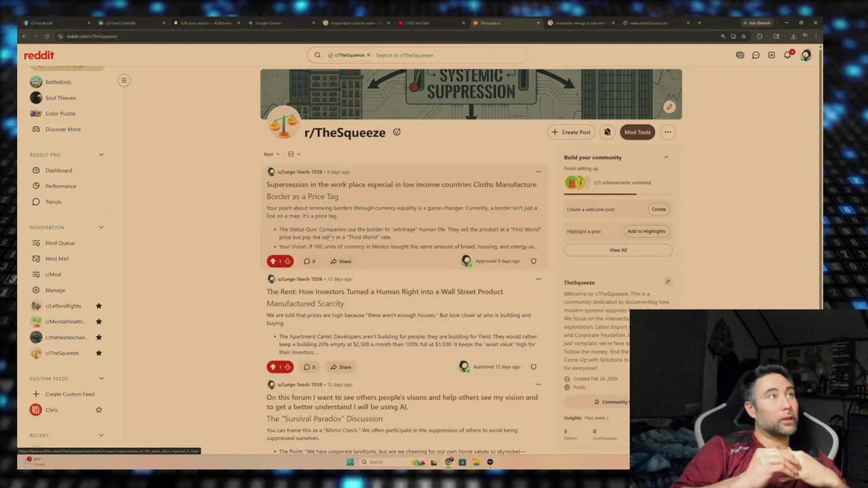Screen dimensions: 868x488
Task: Collapse the left navigation sidebar
Action: point(123,81)
